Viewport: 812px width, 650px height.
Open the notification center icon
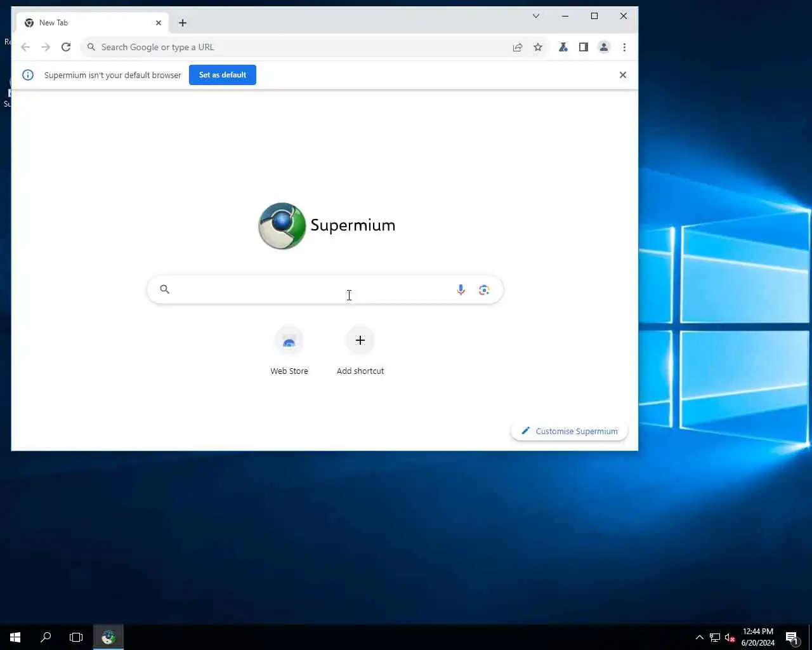coord(792,637)
